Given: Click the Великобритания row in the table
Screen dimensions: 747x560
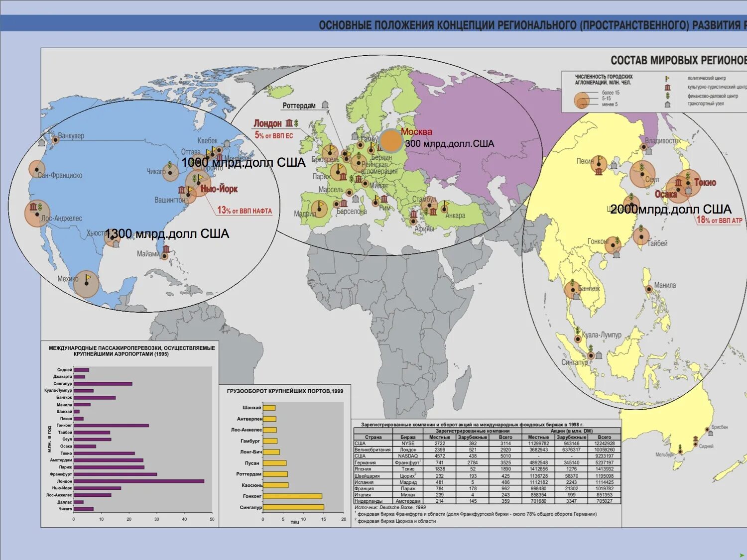Looking at the screenshot, I should pyautogui.click(x=488, y=449).
